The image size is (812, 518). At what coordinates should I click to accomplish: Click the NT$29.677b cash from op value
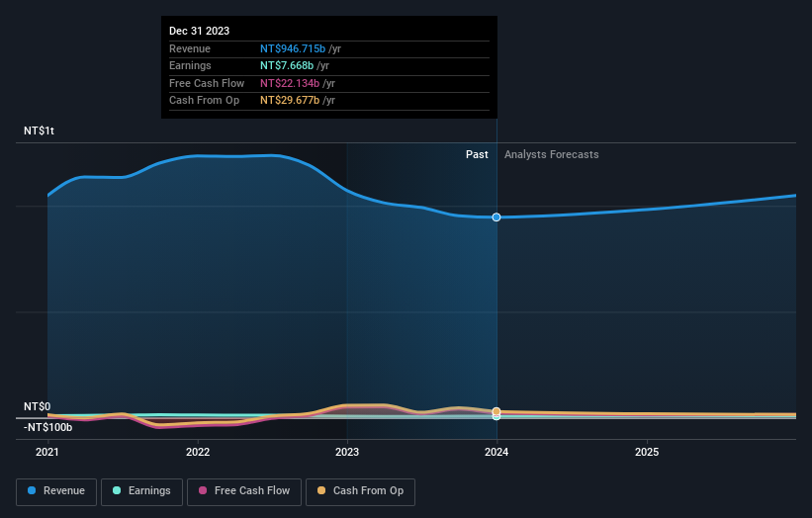[x=290, y=101]
